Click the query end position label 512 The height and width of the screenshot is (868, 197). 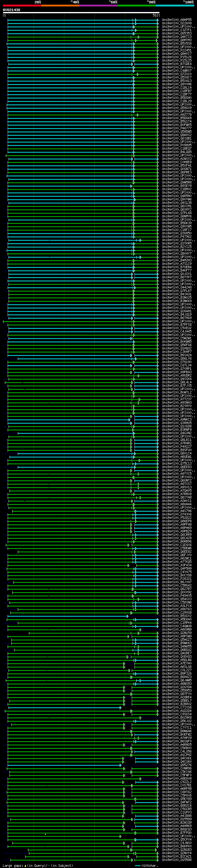click(x=155, y=15)
